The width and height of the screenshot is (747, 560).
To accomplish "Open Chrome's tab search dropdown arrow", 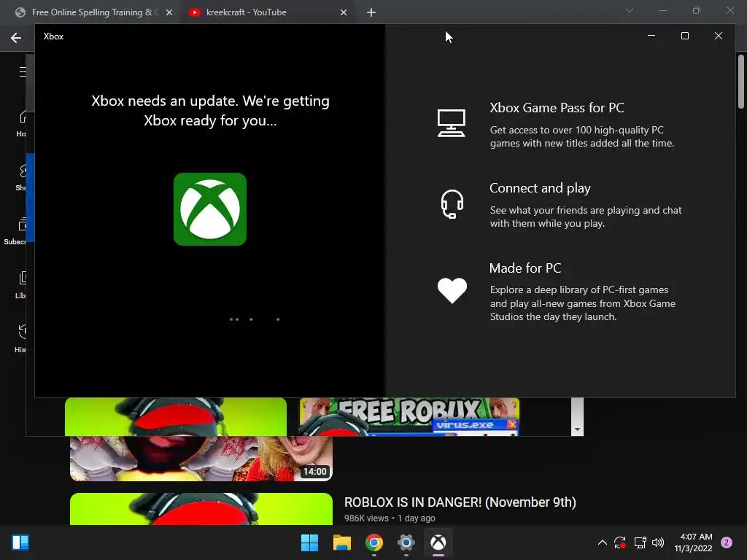I will point(630,10).
